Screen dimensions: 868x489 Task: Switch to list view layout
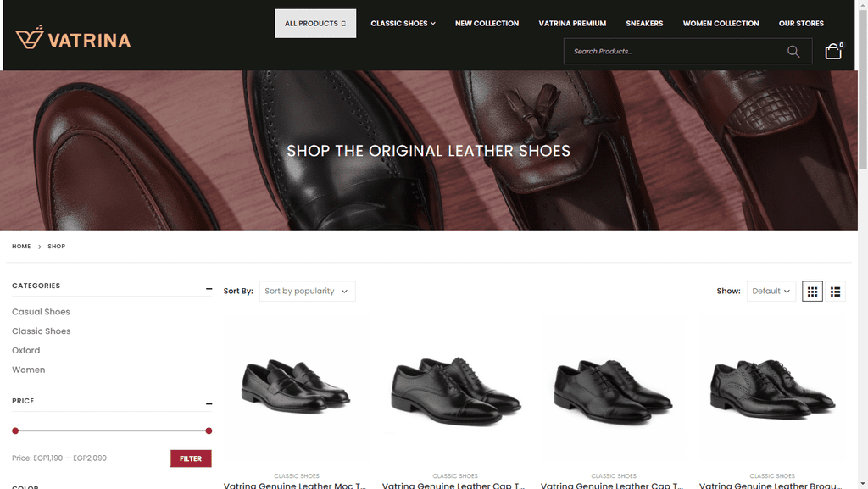click(835, 292)
